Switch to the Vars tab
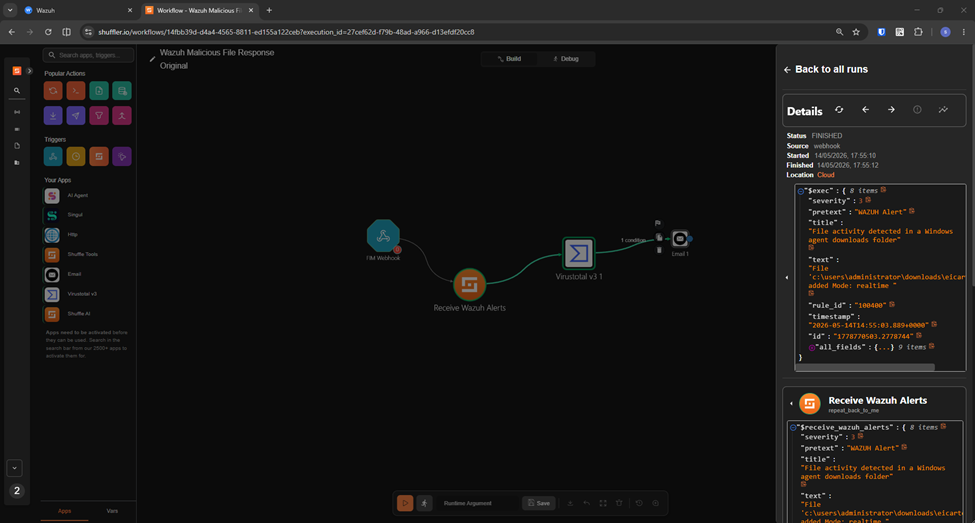This screenshot has width=975, height=523. point(112,511)
